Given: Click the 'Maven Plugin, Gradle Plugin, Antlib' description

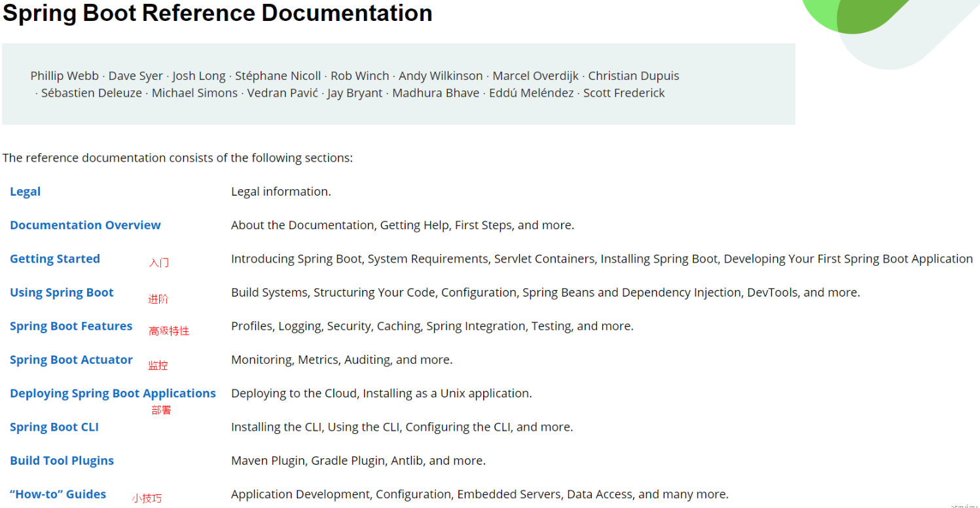Looking at the screenshot, I should [x=358, y=461].
